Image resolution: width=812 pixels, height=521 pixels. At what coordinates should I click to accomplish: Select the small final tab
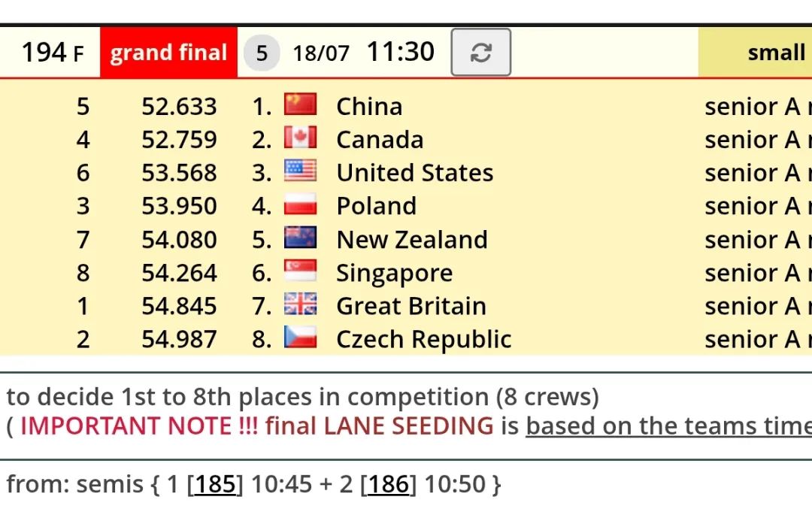(x=755, y=53)
